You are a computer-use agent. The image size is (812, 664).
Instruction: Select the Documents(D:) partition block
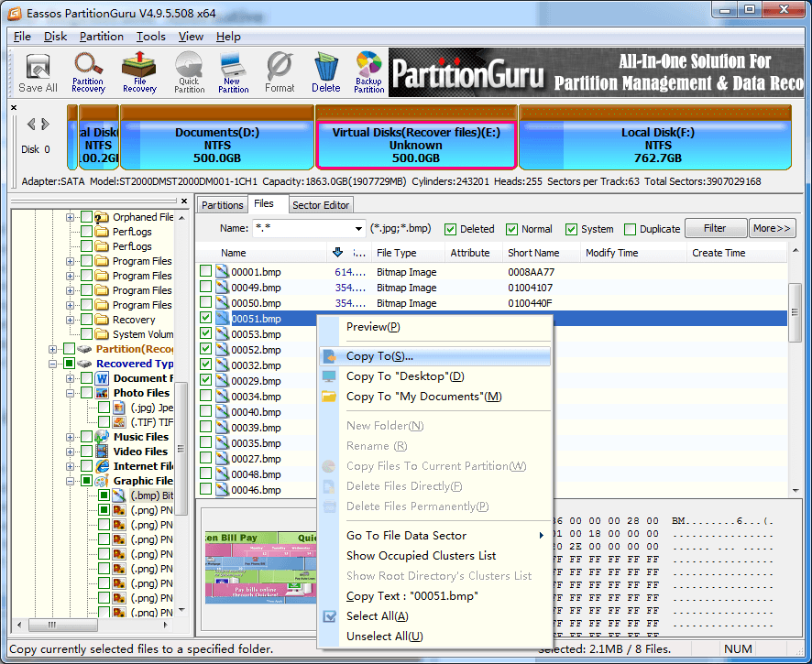(217, 137)
